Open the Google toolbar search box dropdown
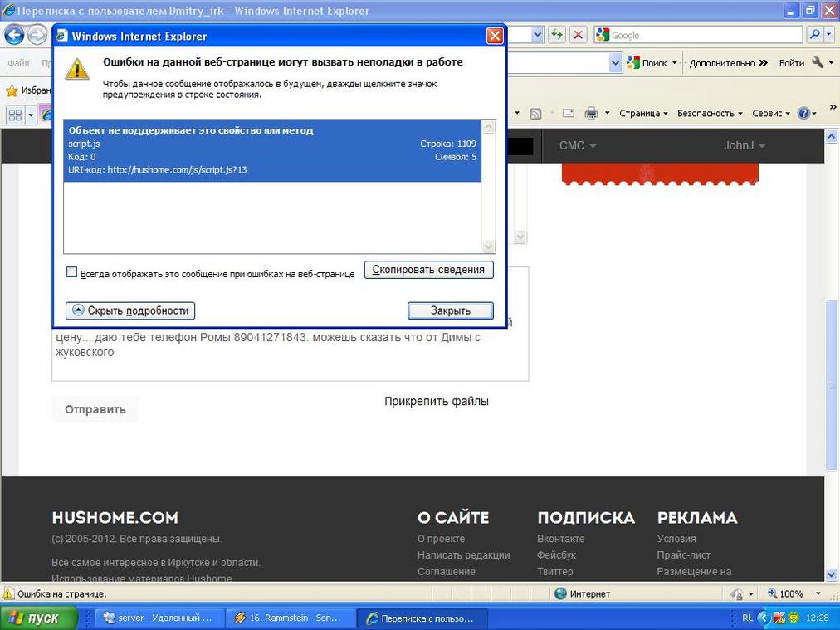The height and width of the screenshot is (630, 840). click(x=615, y=63)
